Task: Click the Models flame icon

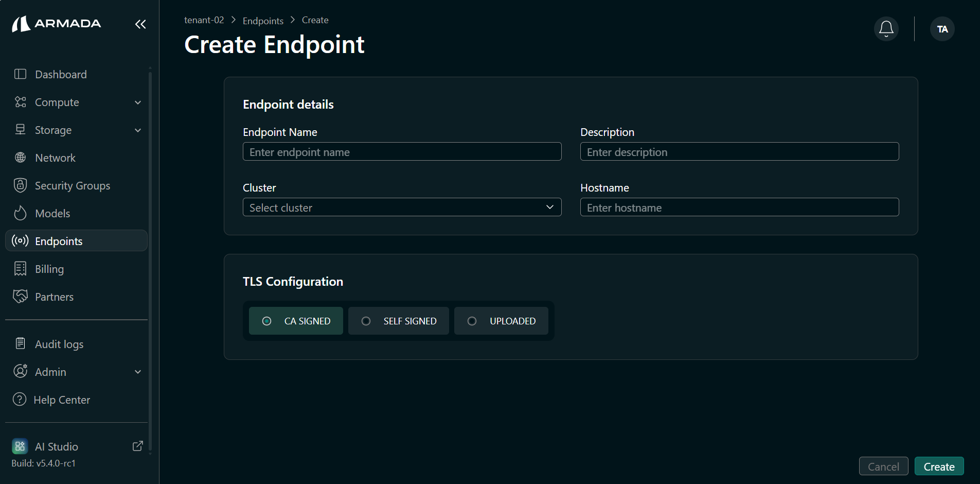Action: [20, 213]
